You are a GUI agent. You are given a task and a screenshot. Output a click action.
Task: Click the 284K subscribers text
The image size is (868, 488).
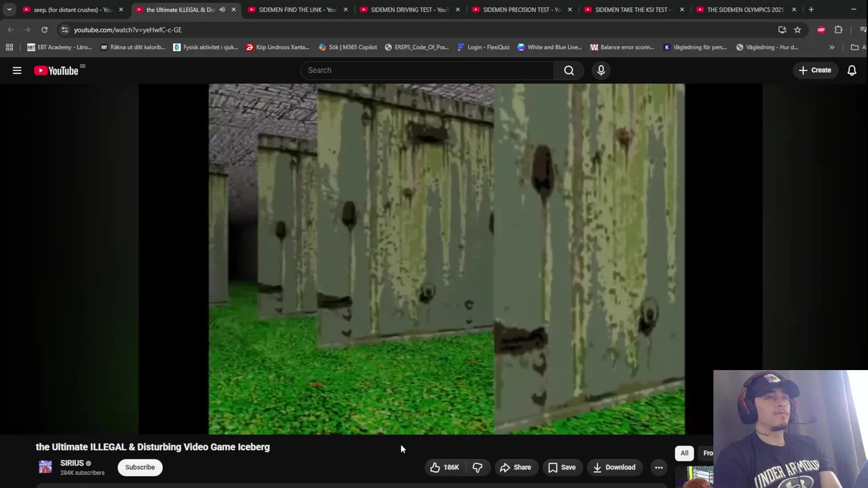82,473
